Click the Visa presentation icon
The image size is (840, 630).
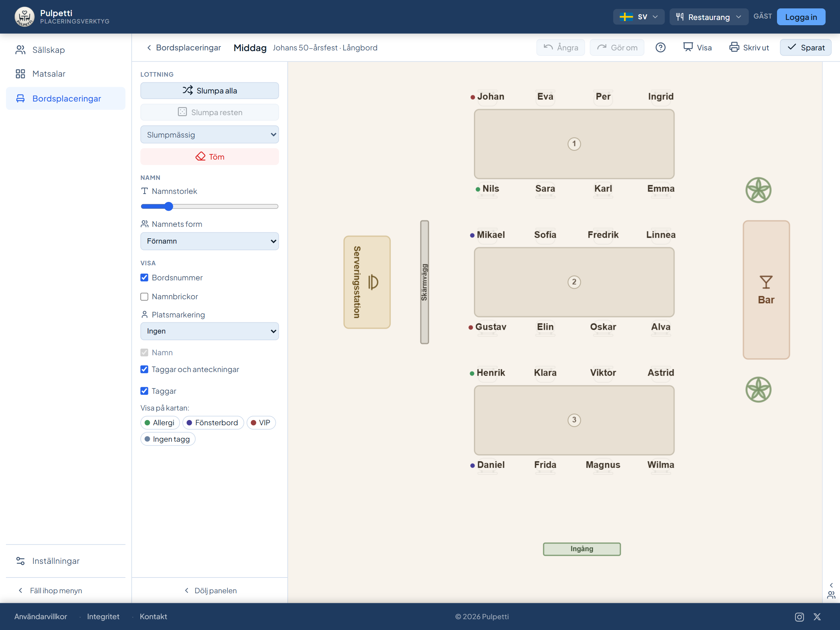(688, 47)
